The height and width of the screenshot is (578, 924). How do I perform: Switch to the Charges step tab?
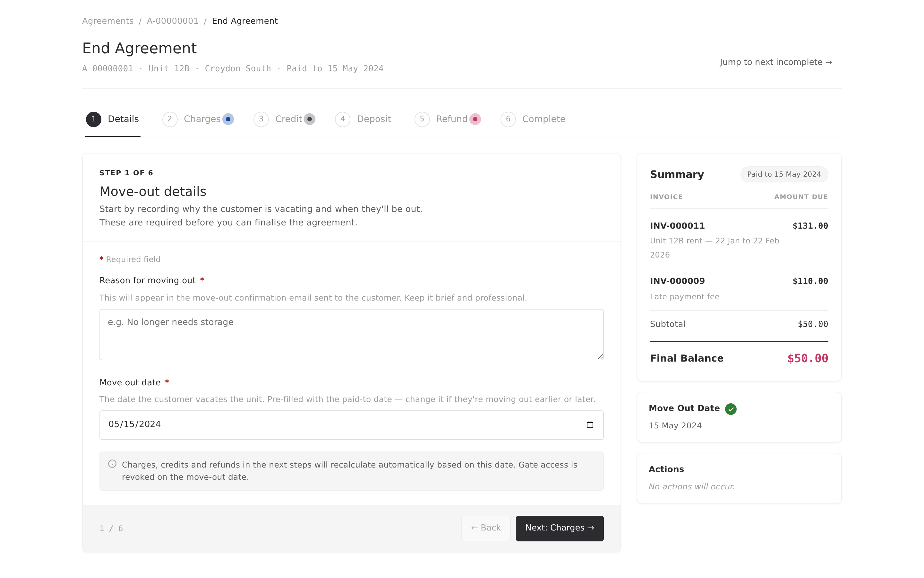[198, 119]
